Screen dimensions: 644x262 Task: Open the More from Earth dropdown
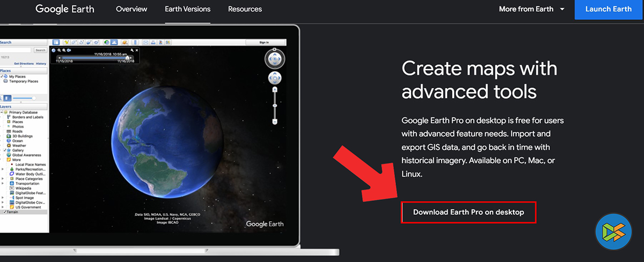click(532, 9)
